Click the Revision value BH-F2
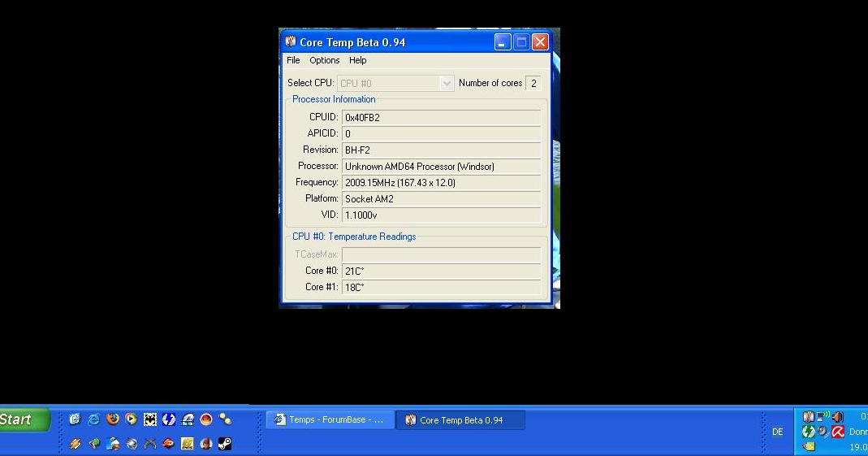 [441, 150]
